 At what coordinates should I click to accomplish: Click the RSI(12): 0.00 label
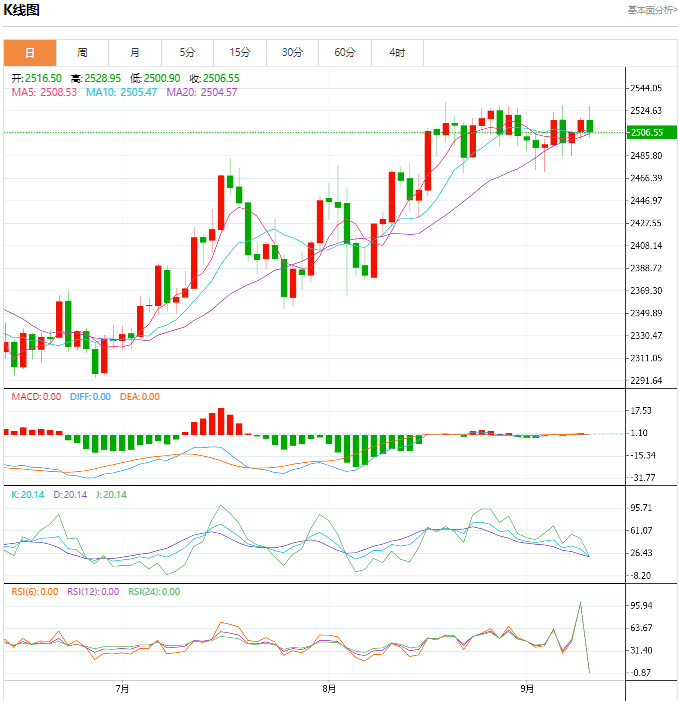coord(93,591)
